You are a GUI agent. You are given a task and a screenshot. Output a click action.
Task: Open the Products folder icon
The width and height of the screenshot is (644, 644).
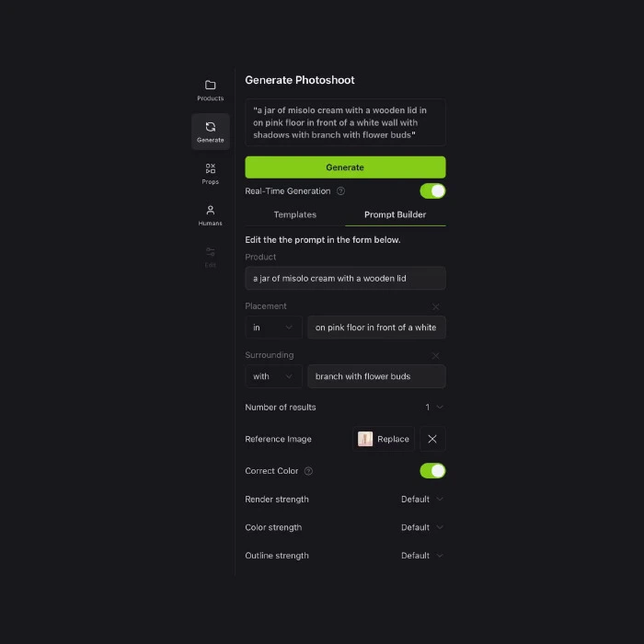click(x=211, y=85)
